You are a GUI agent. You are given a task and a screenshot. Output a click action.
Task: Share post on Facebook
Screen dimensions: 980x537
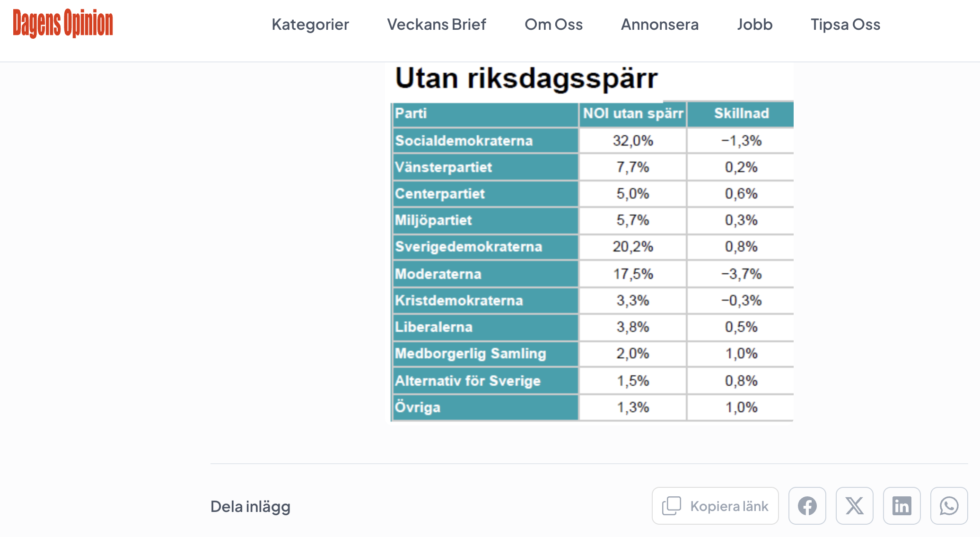point(807,506)
